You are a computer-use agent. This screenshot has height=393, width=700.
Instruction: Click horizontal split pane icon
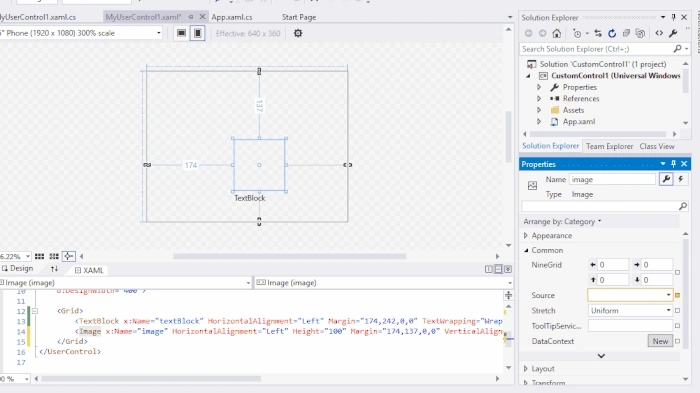[x=498, y=269]
